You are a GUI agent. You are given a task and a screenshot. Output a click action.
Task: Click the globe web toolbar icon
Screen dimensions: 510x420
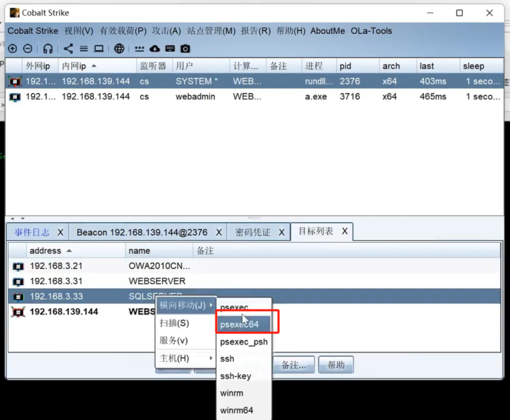point(119,49)
